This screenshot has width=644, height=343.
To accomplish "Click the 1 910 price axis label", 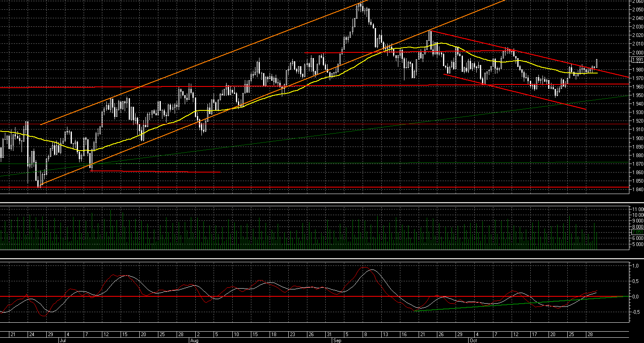I will point(638,129).
